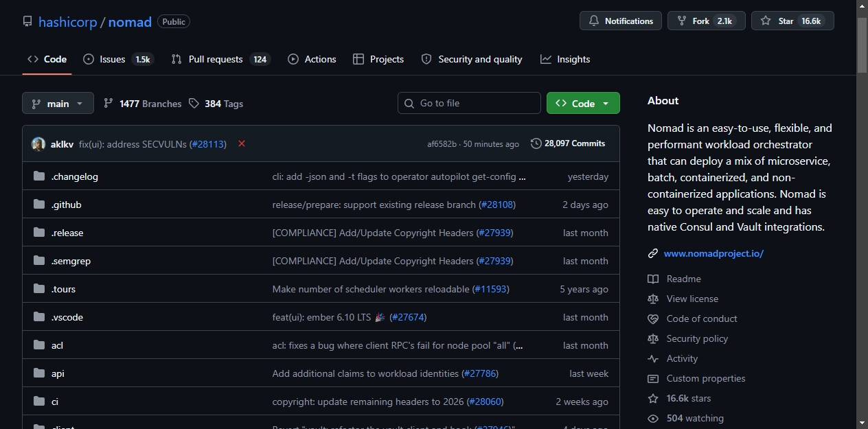Screen dimensions: 868x429
Task: Click the .vscode folder icon
Action: [x=39, y=317]
